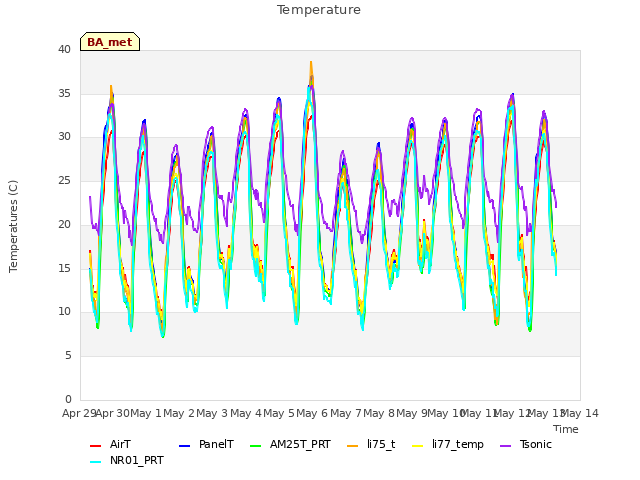
Task: Toggle the li77_temp legend entry
Action: point(448,444)
